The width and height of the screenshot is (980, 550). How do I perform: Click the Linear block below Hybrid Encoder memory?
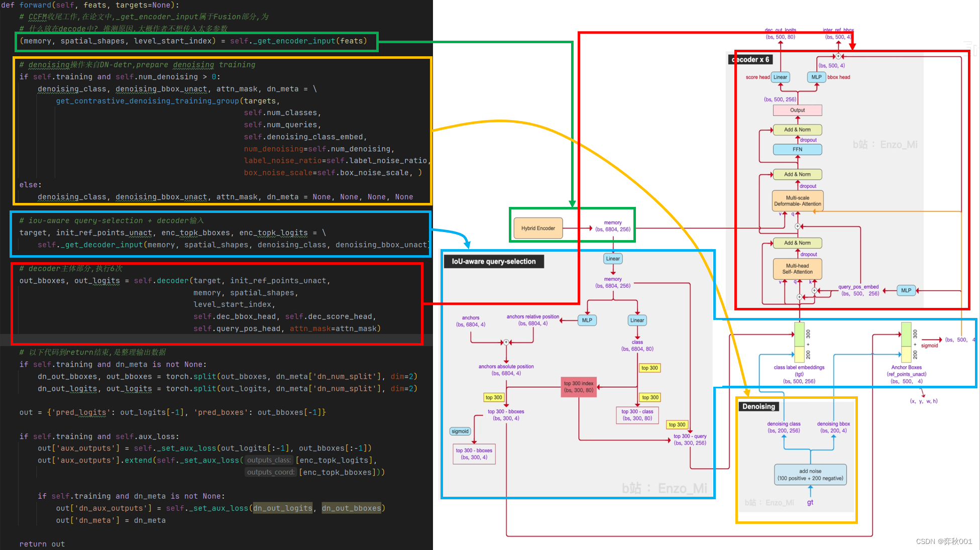tap(613, 259)
